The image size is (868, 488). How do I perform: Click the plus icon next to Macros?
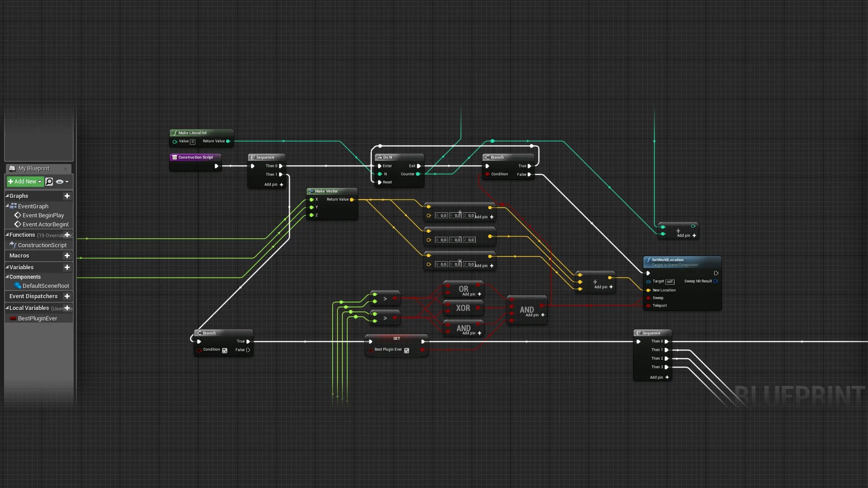[x=67, y=256]
